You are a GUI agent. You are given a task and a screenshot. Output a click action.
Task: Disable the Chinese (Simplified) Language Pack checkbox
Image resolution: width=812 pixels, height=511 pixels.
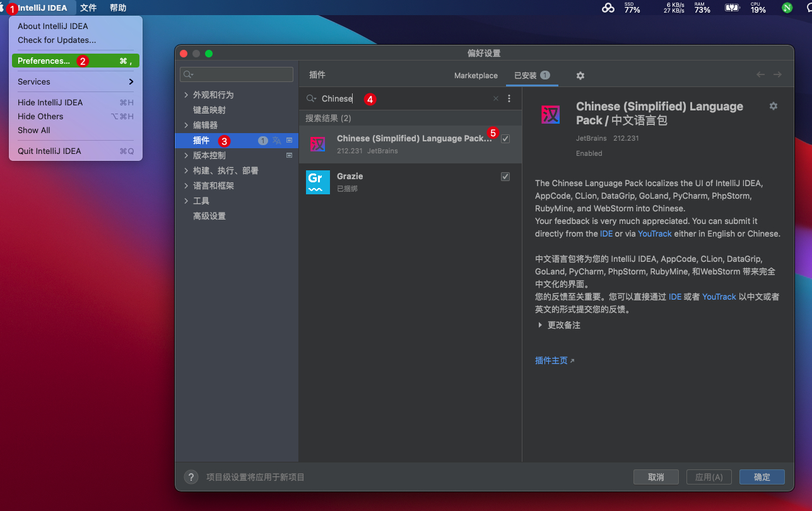coord(505,139)
